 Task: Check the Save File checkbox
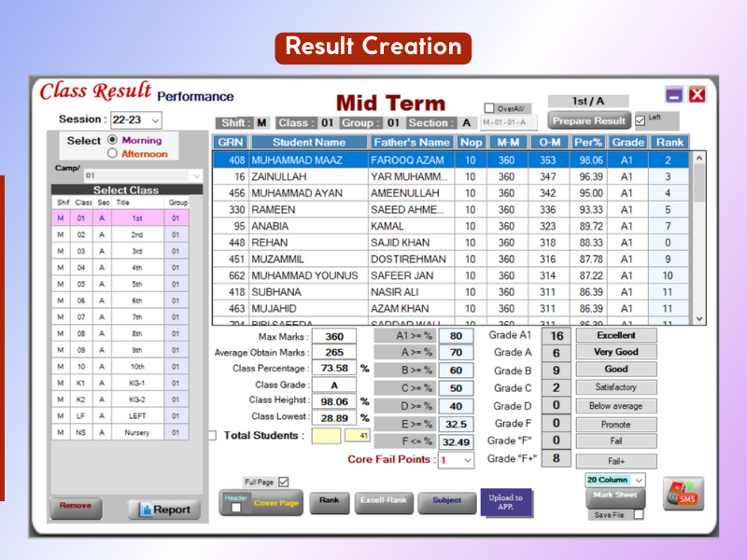click(639, 515)
